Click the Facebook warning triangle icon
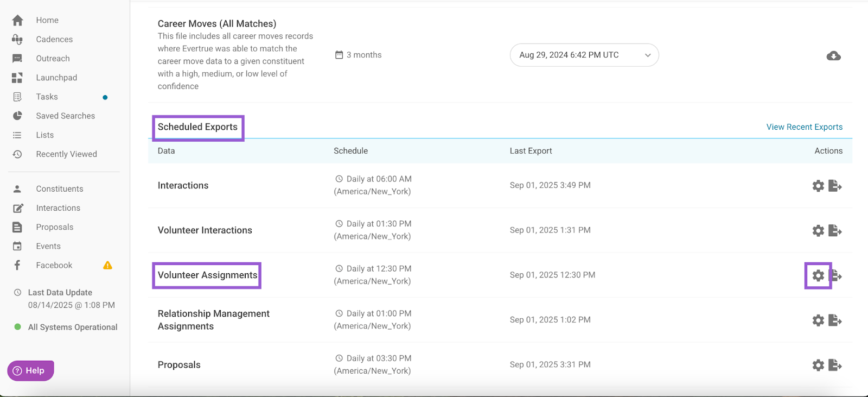The width and height of the screenshot is (868, 397). (x=107, y=265)
